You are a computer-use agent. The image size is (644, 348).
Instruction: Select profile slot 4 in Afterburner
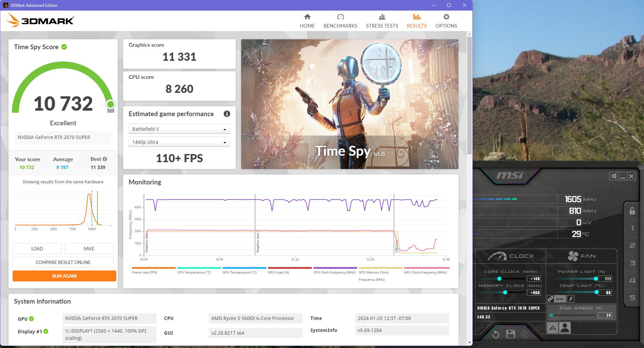tap(632, 280)
